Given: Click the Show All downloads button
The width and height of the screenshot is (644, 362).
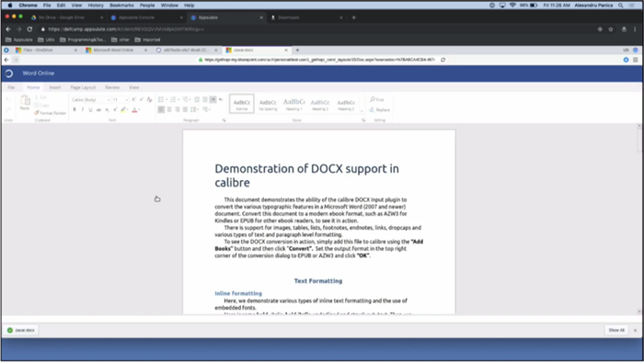Looking at the screenshot, I should click(616, 330).
